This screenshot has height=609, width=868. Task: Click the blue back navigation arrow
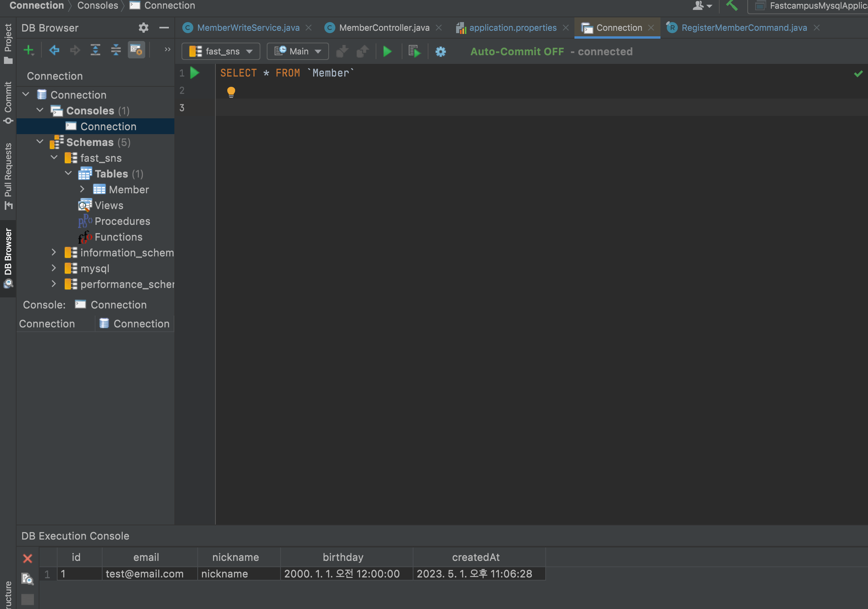(54, 50)
